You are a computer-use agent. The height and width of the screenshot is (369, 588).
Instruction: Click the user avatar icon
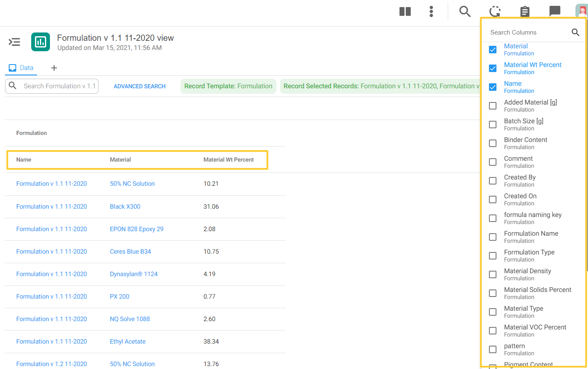(581, 11)
